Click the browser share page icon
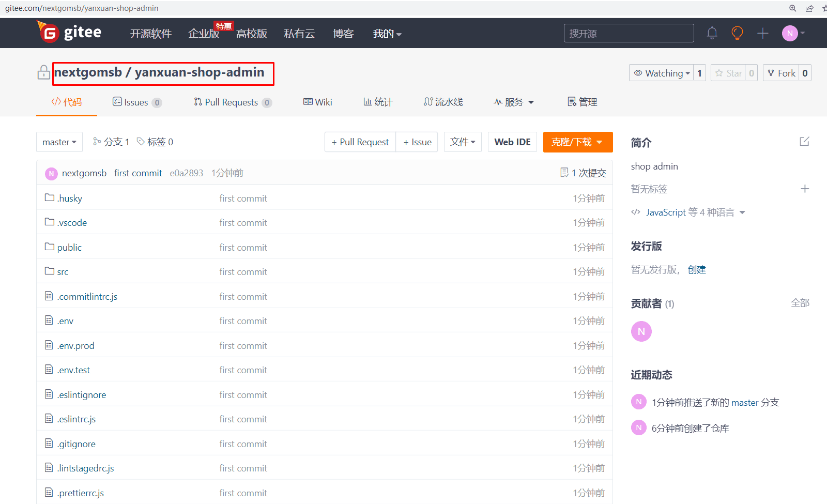Viewport: 827px width, 504px height. click(x=809, y=8)
